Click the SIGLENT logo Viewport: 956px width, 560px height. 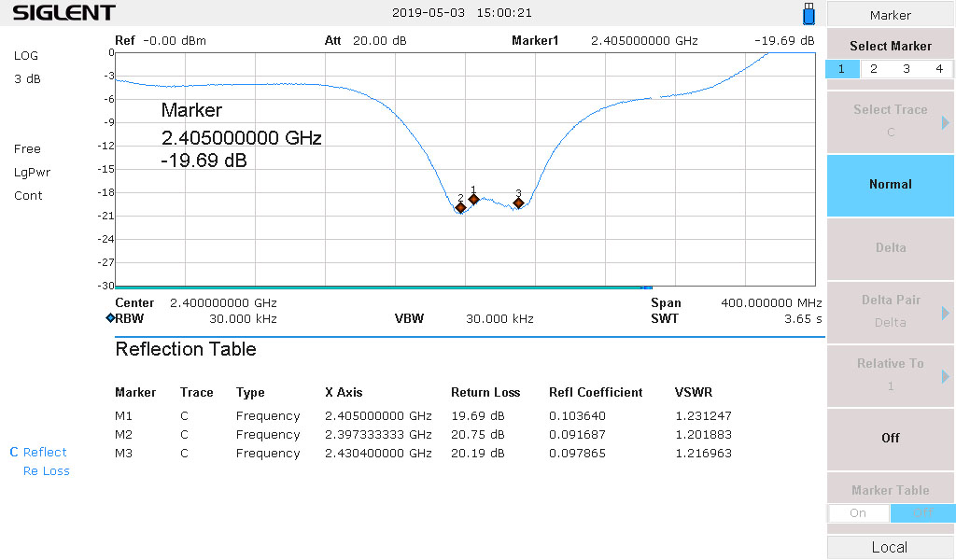point(63,13)
